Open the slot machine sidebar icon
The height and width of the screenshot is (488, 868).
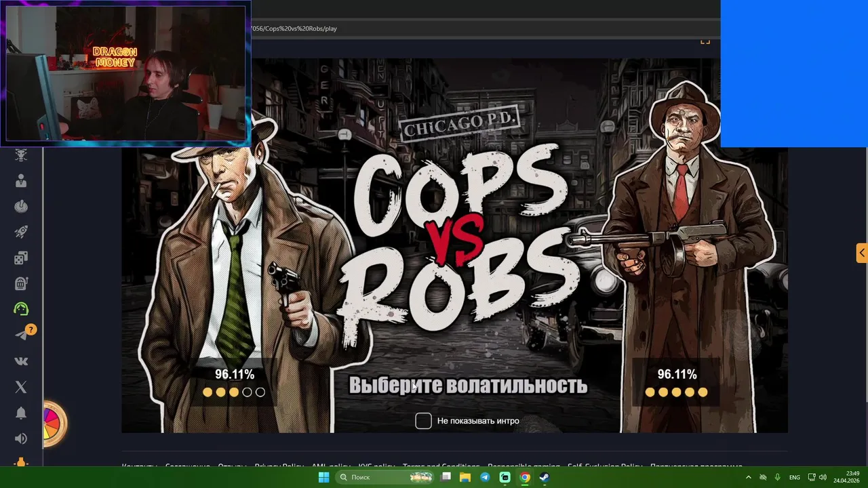[x=21, y=283]
